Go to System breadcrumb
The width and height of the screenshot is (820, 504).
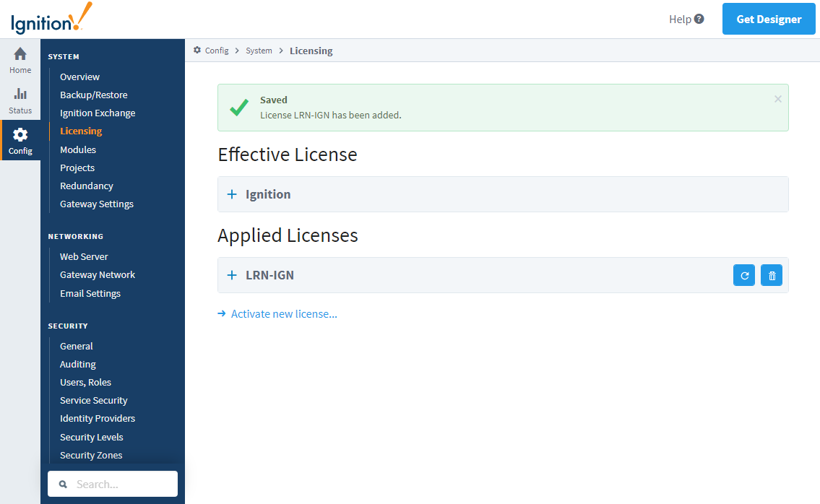(x=259, y=51)
